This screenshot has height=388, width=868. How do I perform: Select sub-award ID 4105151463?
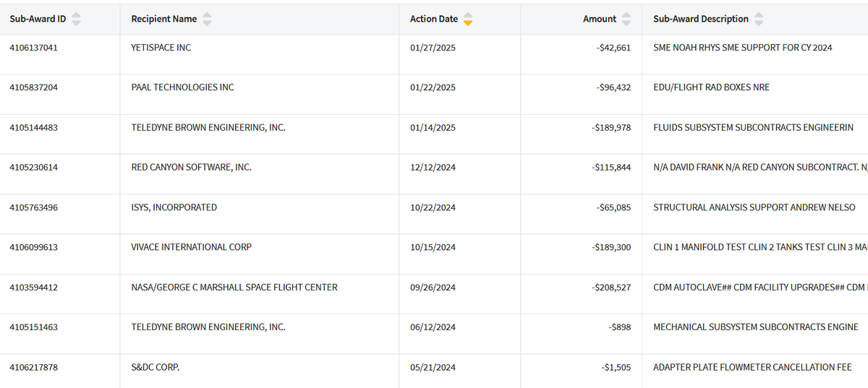coord(33,327)
